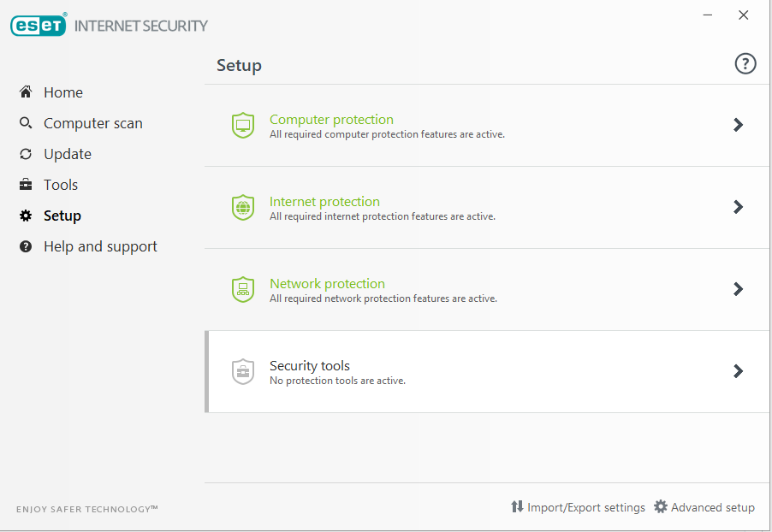
Task: Open the Internet protection link
Action: (x=324, y=202)
